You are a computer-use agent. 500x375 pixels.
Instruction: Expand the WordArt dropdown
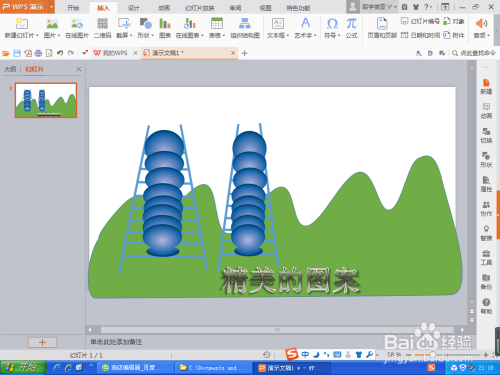tap(315, 35)
